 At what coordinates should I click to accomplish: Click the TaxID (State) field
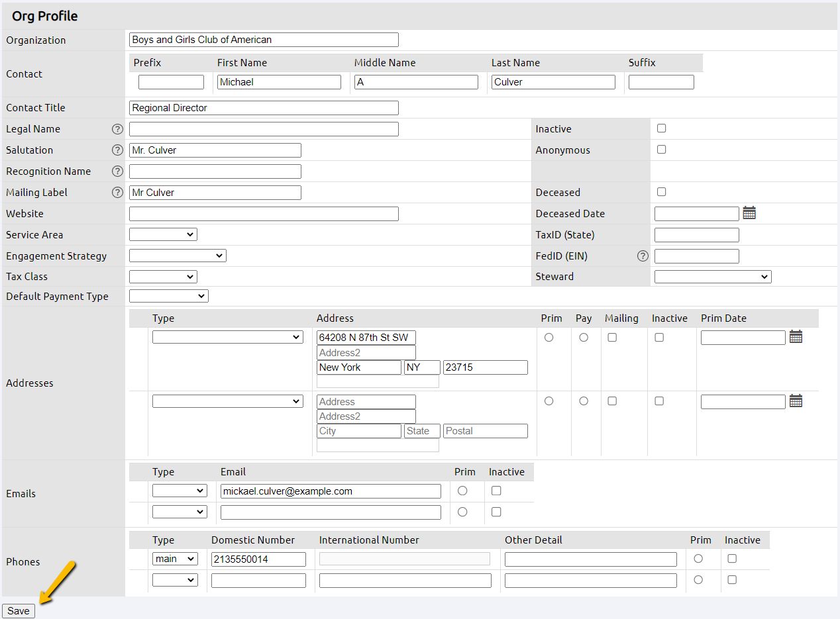(697, 235)
